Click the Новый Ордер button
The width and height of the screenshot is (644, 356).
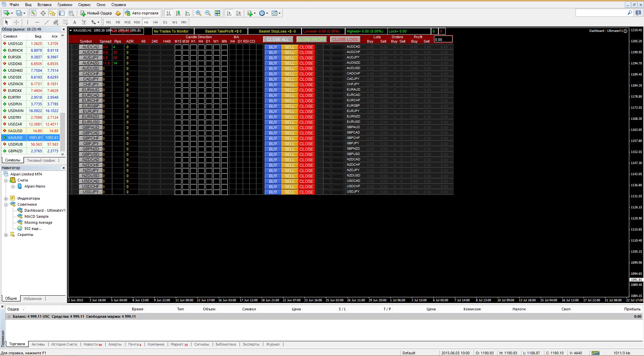point(96,13)
